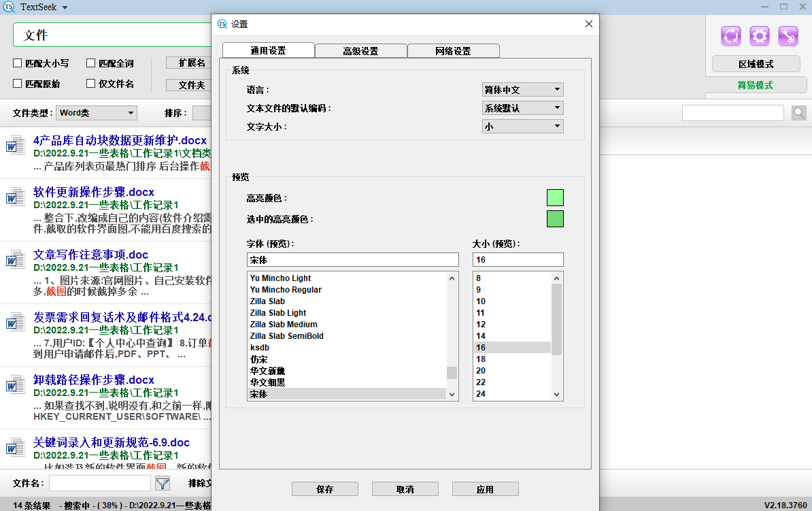Click the purple key license icon
The height and width of the screenshot is (511, 812).
[788, 35]
